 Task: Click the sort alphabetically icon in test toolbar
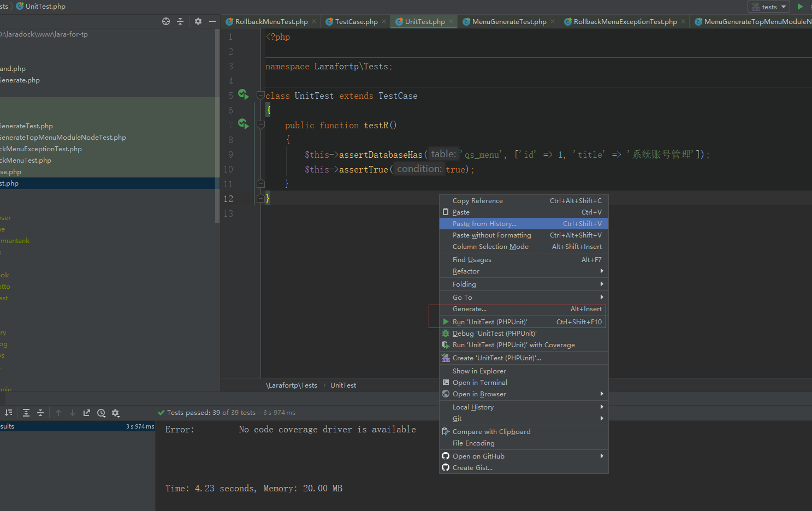tap(8, 413)
